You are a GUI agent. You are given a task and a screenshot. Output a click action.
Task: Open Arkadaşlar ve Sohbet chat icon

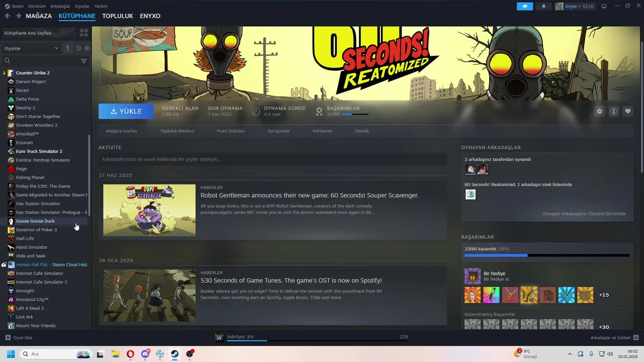click(x=636, y=337)
